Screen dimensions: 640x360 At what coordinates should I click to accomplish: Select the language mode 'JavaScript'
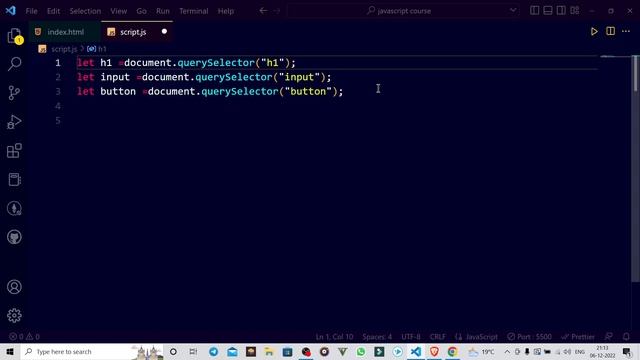(x=481, y=337)
